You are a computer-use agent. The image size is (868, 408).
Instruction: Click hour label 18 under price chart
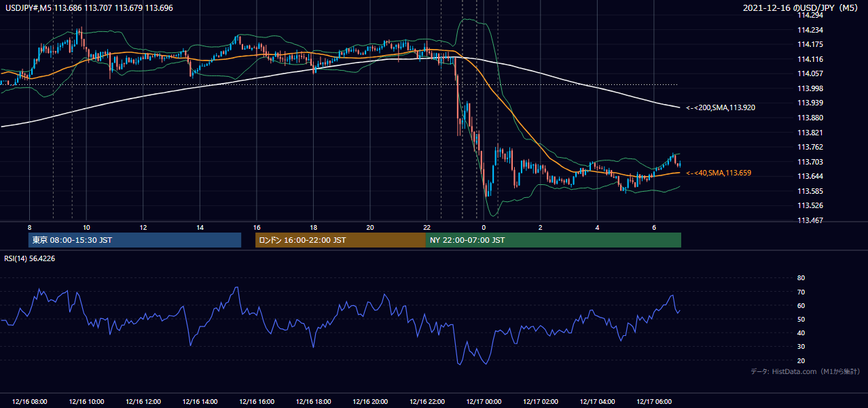[313, 226]
